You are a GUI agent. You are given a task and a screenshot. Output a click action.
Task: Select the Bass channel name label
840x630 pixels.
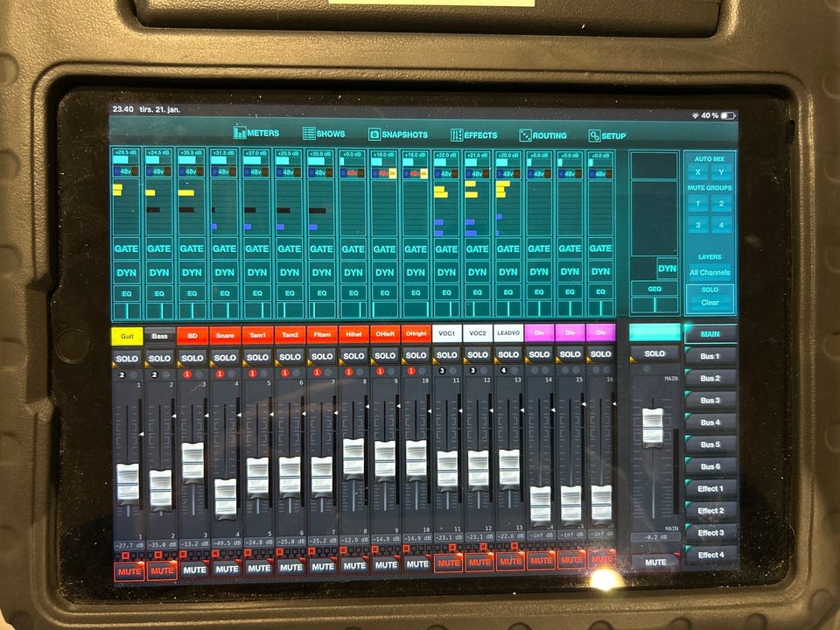(x=159, y=336)
